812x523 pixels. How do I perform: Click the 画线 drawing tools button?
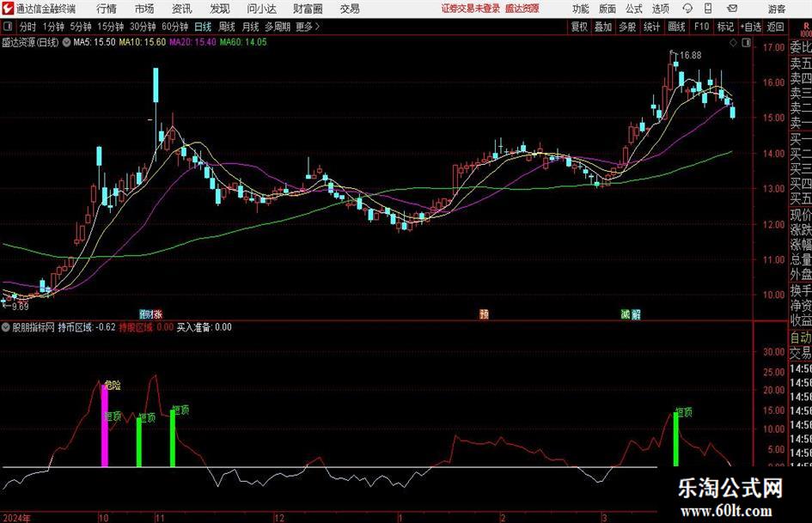pos(676,27)
